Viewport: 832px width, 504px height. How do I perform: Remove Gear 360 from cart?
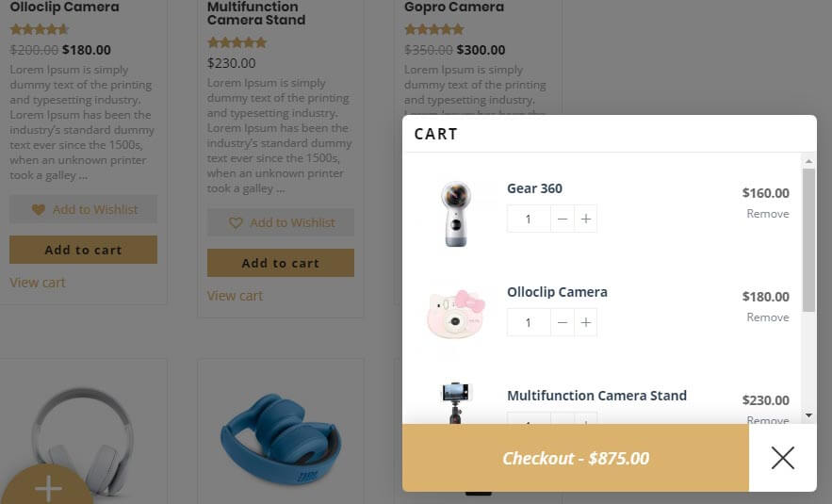(767, 214)
